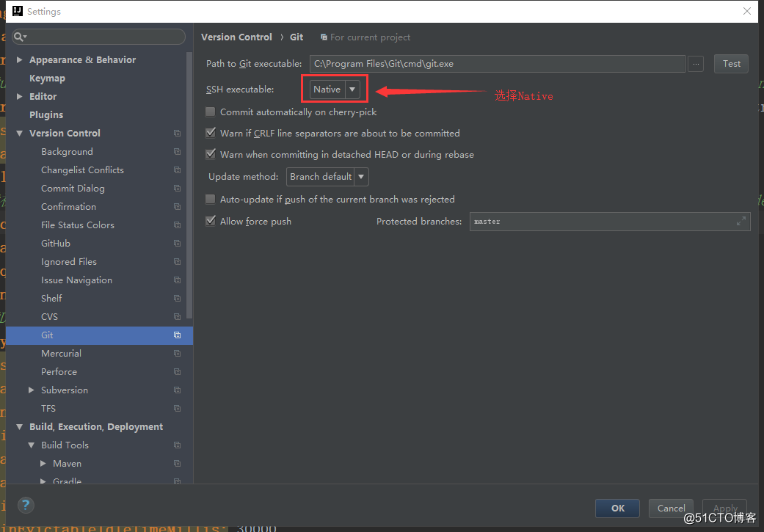
Task: Click the browse ellipsis button for Git path
Action: coord(696,64)
